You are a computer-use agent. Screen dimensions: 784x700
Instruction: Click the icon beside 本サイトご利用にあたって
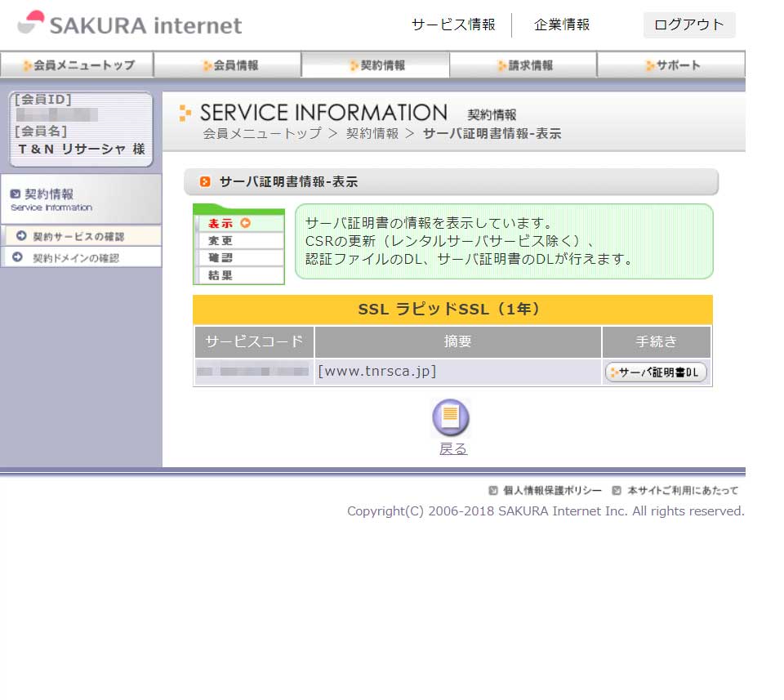pyautogui.click(x=617, y=491)
